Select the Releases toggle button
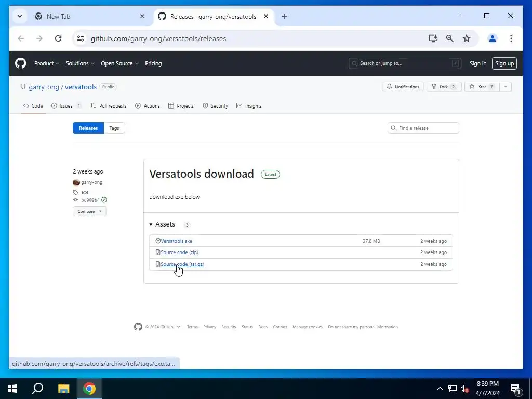532x399 pixels. pos(88,128)
